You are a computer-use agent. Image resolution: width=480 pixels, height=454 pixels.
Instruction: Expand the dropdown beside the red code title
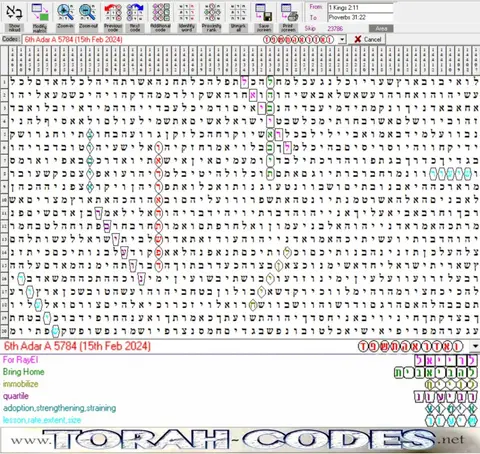tap(475, 346)
